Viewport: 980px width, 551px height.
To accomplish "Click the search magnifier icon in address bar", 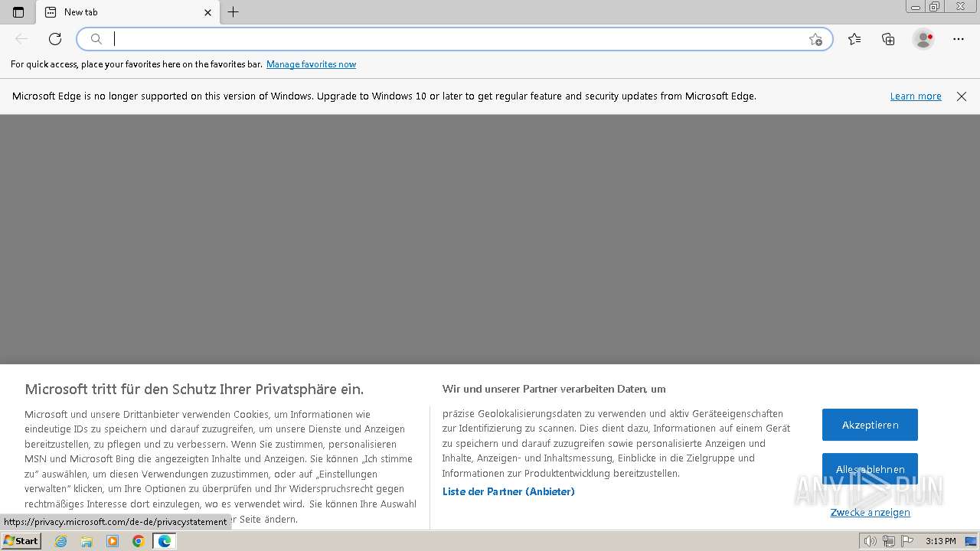I will pos(96,39).
